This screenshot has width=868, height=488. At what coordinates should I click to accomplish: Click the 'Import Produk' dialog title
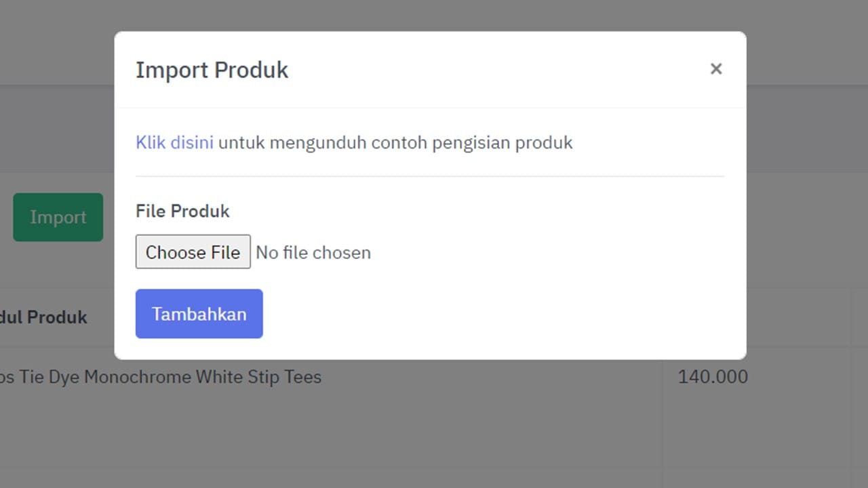pyautogui.click(x=212, y=70)
